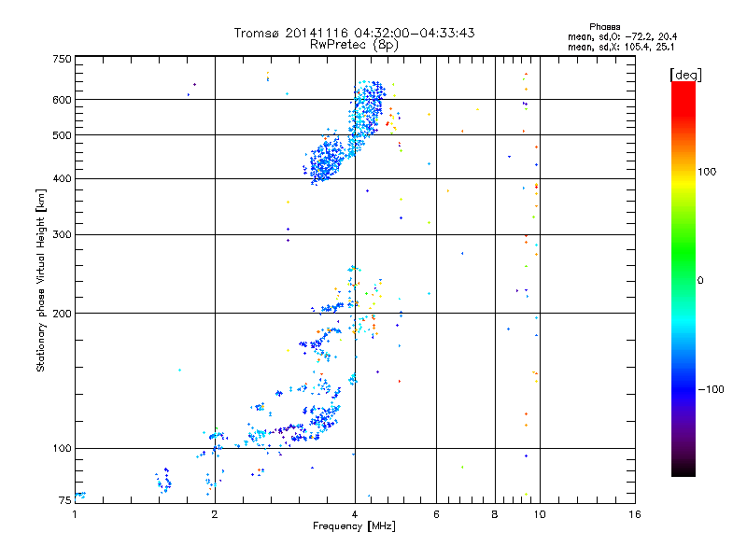Click the "2" frequency tick label
Viewport: 747px width, 560px height.
[215, 514]
